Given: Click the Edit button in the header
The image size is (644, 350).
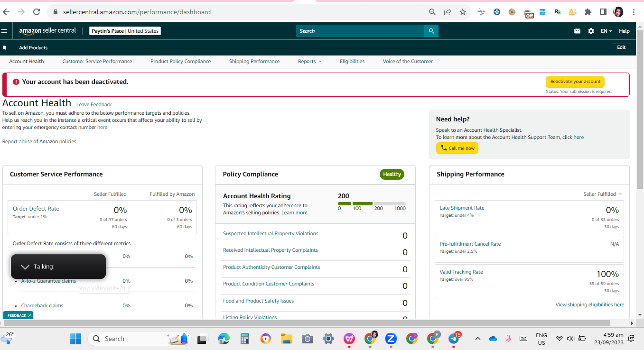Looking at the screenshot, I should (x=621, y=47).
